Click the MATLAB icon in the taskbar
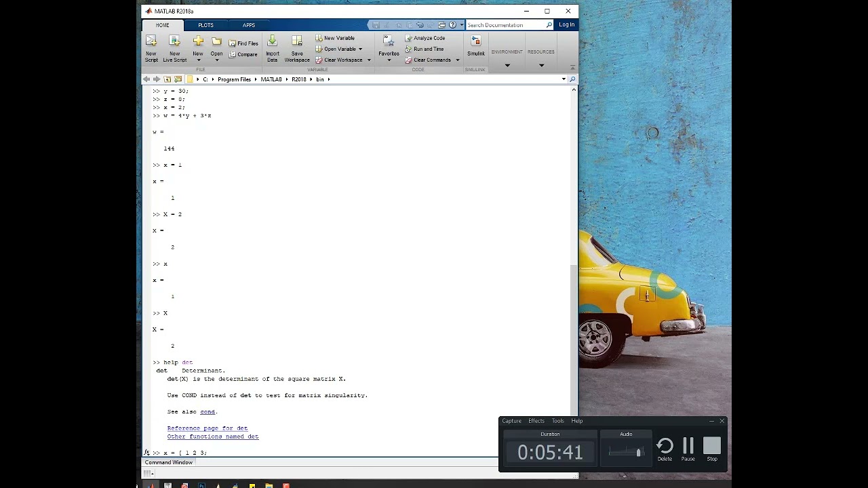 [151, 485]
